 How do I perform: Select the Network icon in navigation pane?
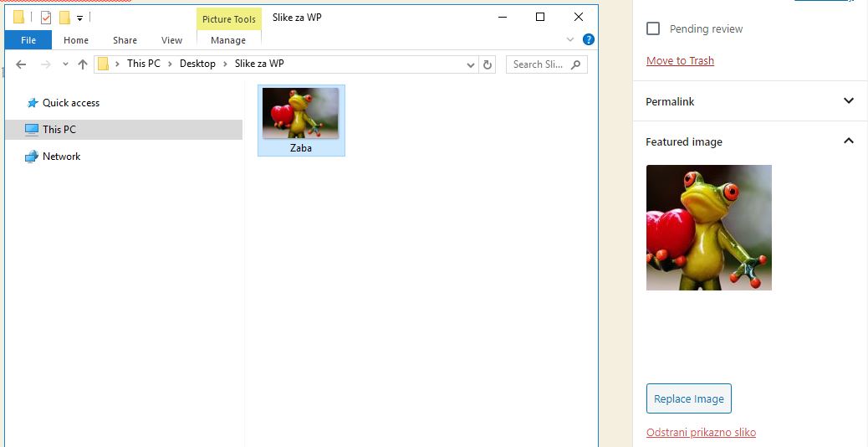(32, 157)
